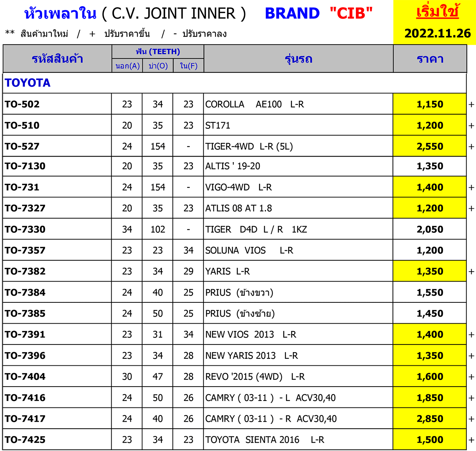Click model TIGER-4WD L-R (5L)
This screenshot has height=451, width=476.
coord(249,146)
